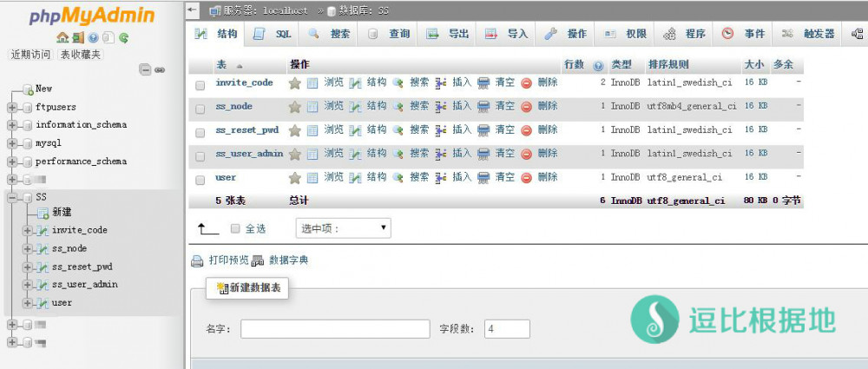
Task: Click the rows column help icon
Action: coord(598,66)
